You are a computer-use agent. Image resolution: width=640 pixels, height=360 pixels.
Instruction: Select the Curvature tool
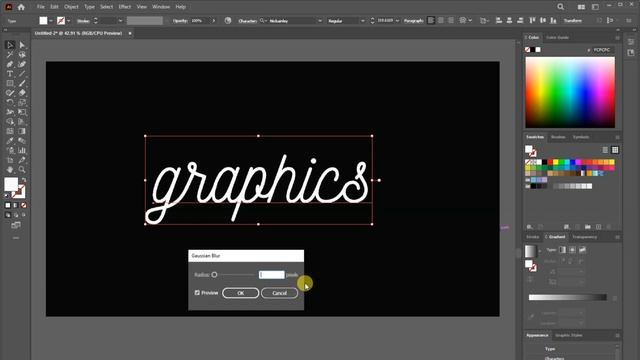[x=22, y=64]
